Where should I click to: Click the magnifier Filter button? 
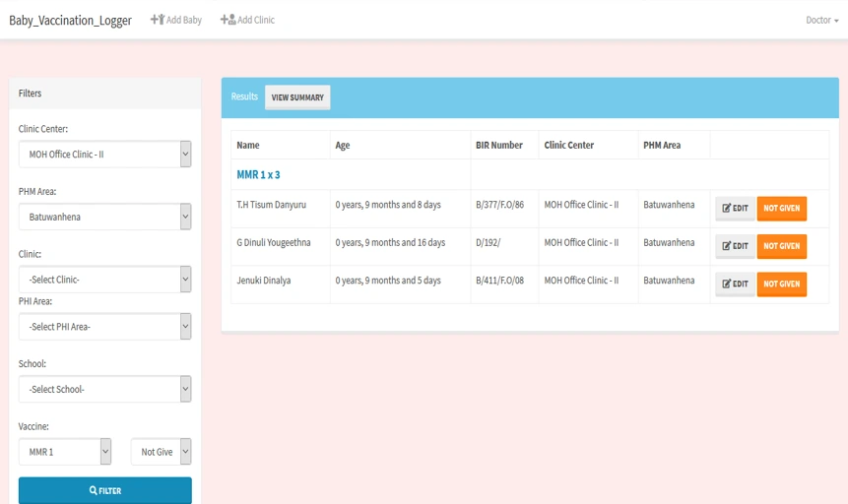point(105,490)
